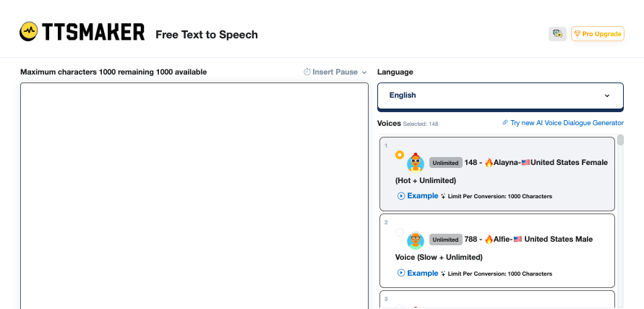Open Try new AI Voice Dialogue Generator
Screen dimensions: 644x309
click(x=567, y=122)
